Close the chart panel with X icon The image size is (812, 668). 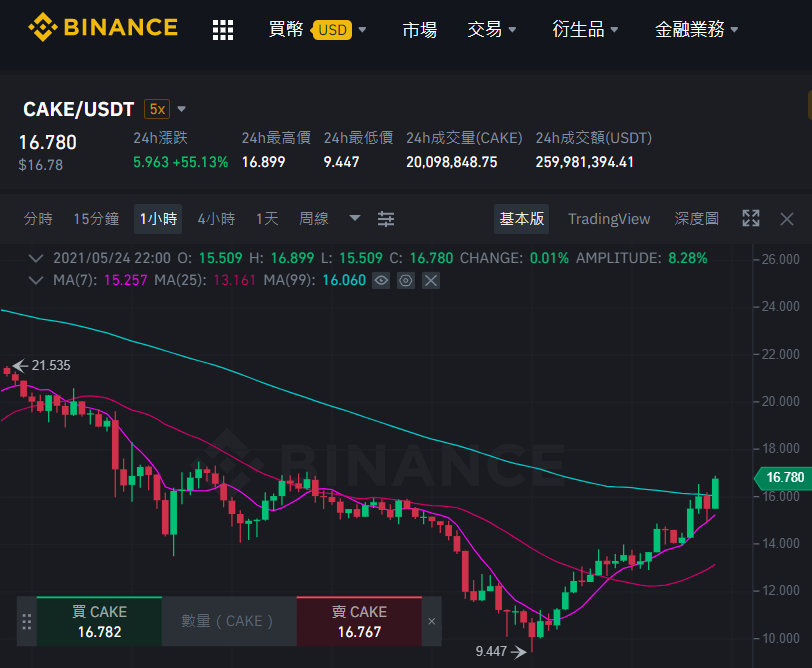(x=787, y=219)
